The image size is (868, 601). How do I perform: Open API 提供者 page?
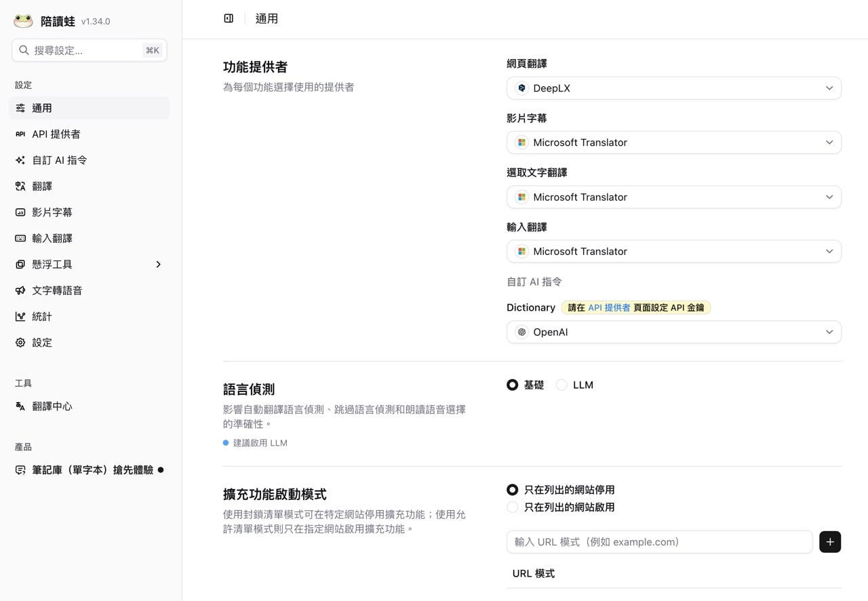90,134
